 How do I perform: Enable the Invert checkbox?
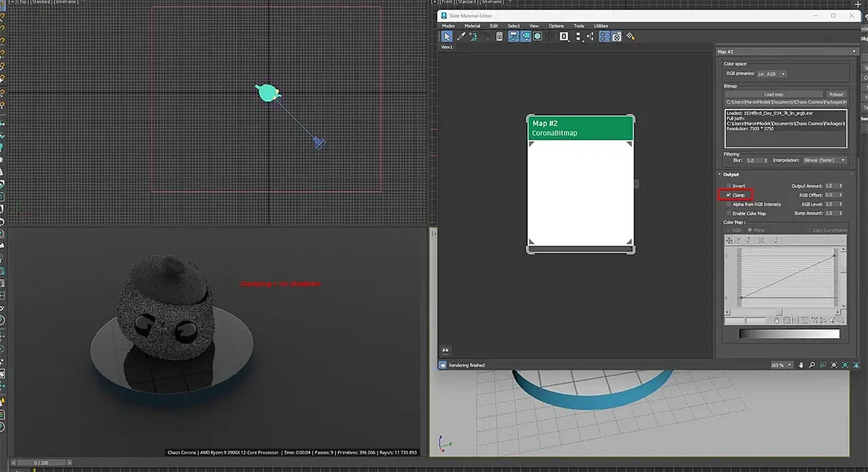729,186
